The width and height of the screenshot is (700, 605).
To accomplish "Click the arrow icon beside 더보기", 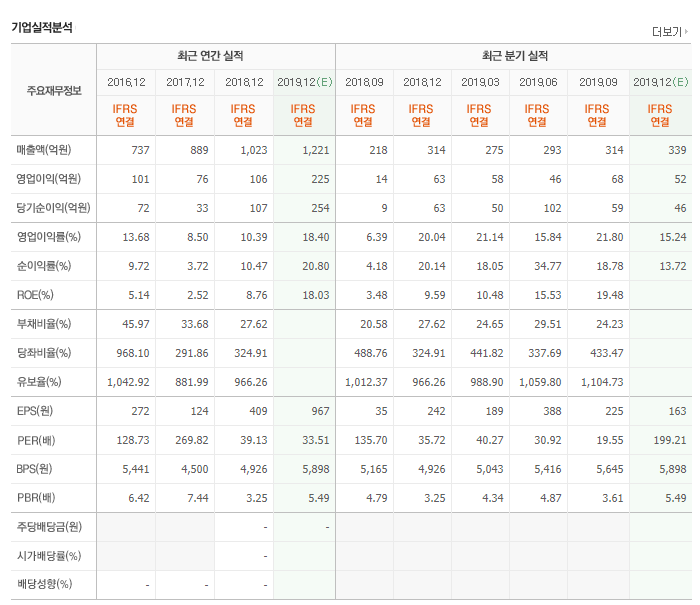I will pos(686,31).
